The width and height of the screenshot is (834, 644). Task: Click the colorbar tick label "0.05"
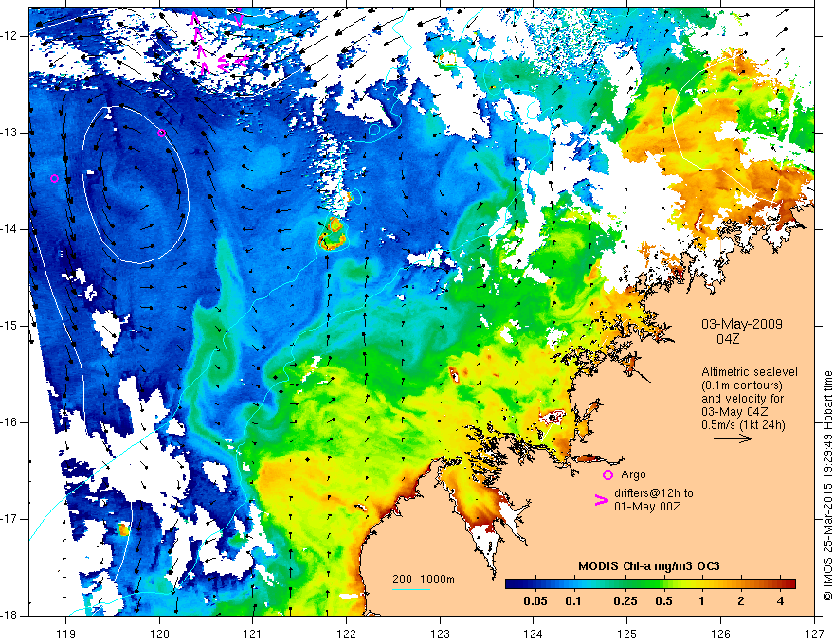click(x=535, y=601)
